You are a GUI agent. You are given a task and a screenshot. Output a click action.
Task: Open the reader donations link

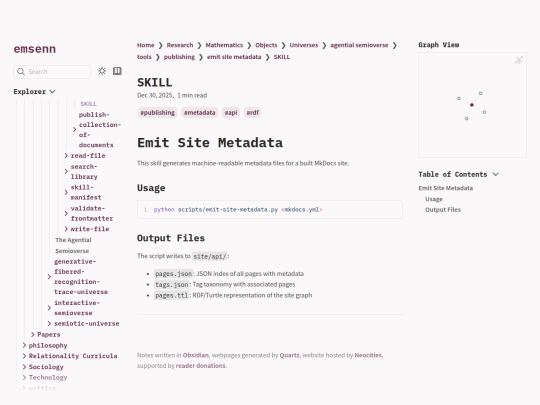click(201, 366)
